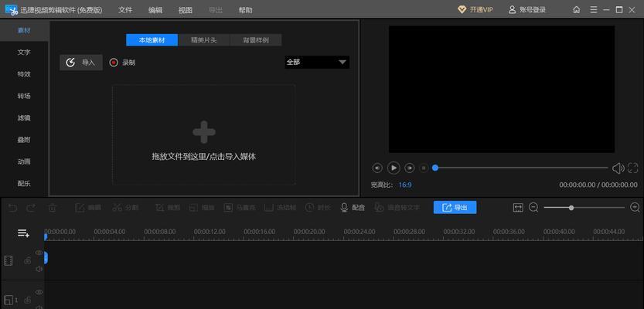Step back one frame in preview

point(377,168)
